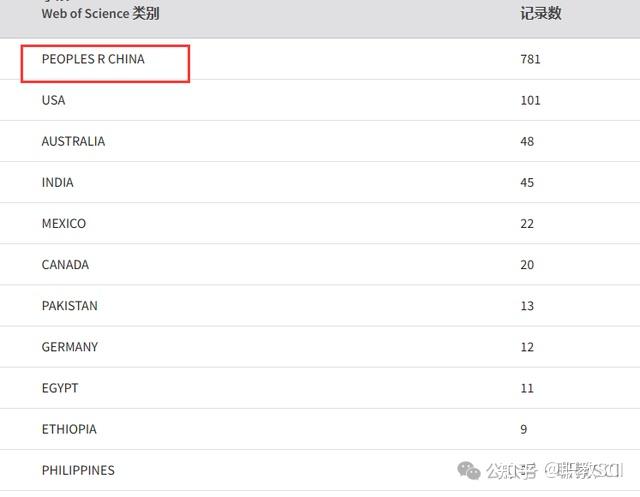
Task: Click the GERMANY row label
Action: click(x=70, y=347)
